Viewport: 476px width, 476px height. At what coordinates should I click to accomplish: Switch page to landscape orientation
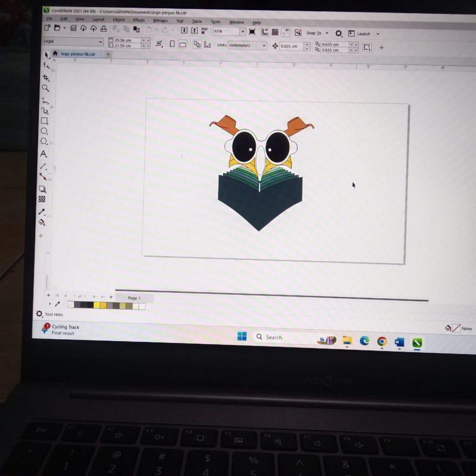[x=183, y=44]
